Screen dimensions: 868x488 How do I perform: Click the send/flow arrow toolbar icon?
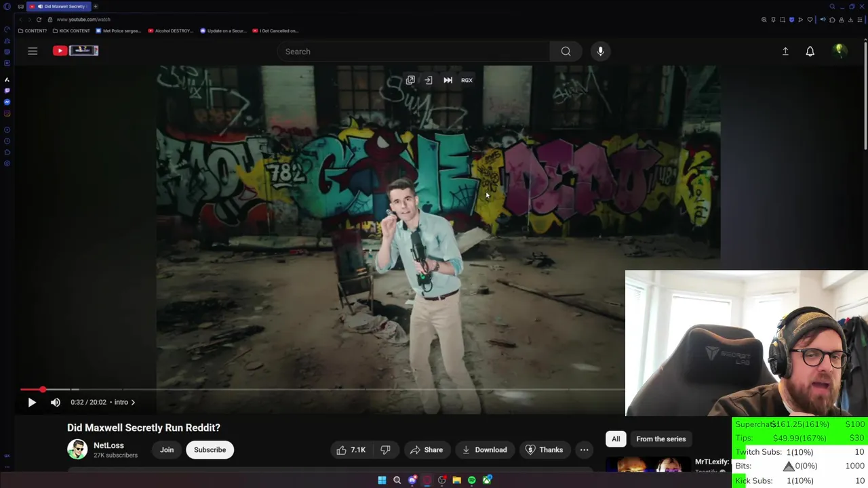coord(800,20)
